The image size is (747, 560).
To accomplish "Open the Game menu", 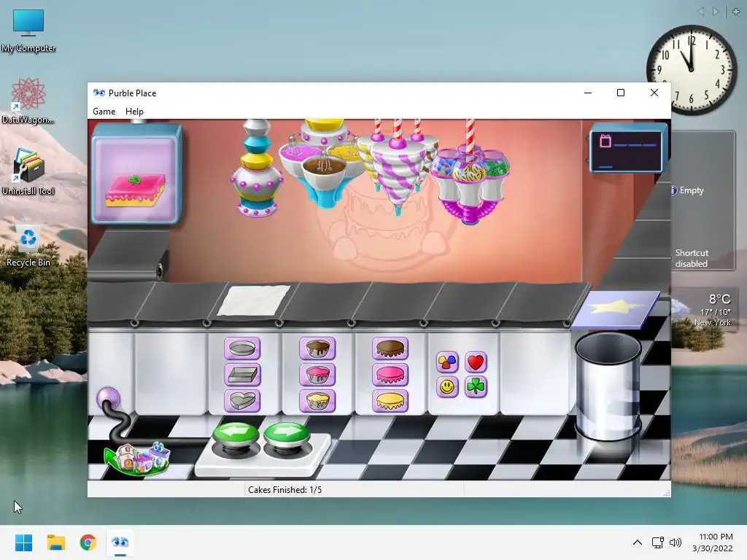I will coord(104,112).
